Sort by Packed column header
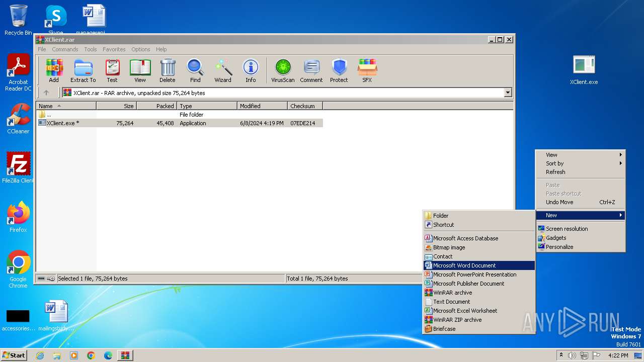This screenshot has width=644, height=362. (x=156, y=106)
